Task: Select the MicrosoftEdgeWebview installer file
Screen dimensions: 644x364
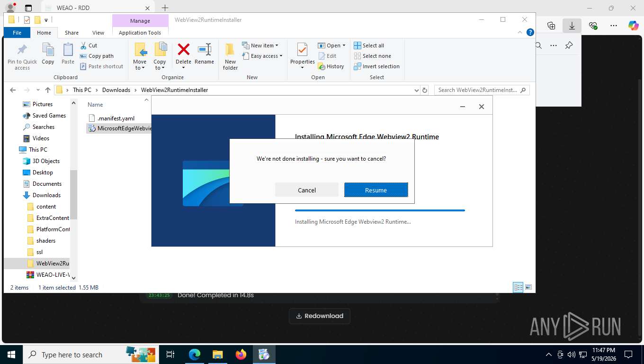Action: point(119,128)
